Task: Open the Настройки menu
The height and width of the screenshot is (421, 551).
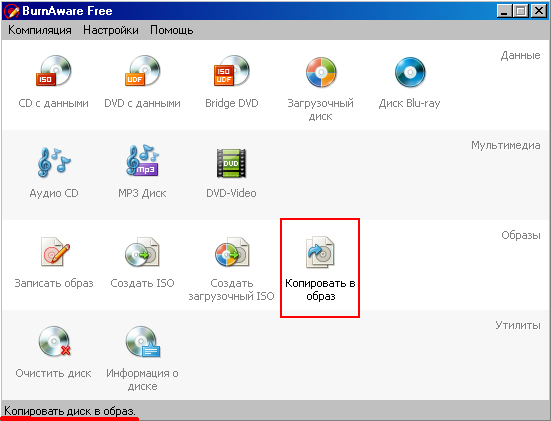Action: click(111, 30)
